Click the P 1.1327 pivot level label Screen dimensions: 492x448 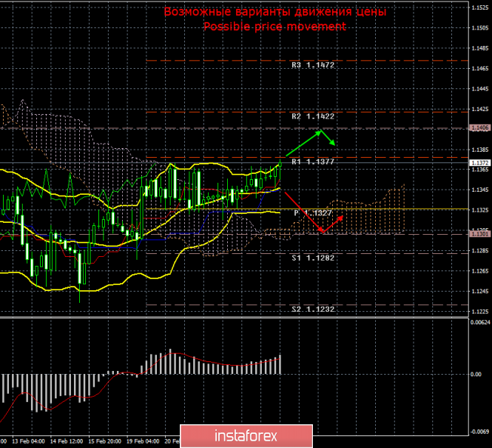[313, 213]
